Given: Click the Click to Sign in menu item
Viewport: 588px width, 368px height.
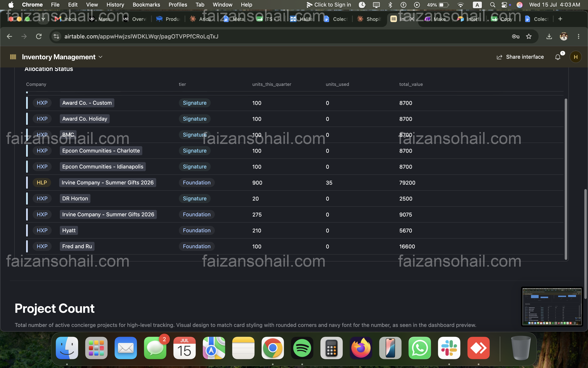Looking at the screenshot, I should 329,5.
